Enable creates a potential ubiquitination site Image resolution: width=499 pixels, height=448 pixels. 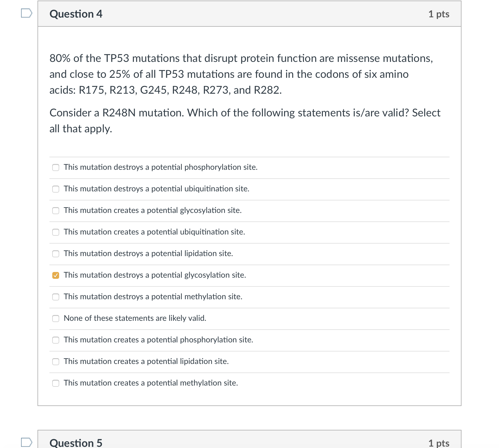pyautogui.click(x=56, y=232)
